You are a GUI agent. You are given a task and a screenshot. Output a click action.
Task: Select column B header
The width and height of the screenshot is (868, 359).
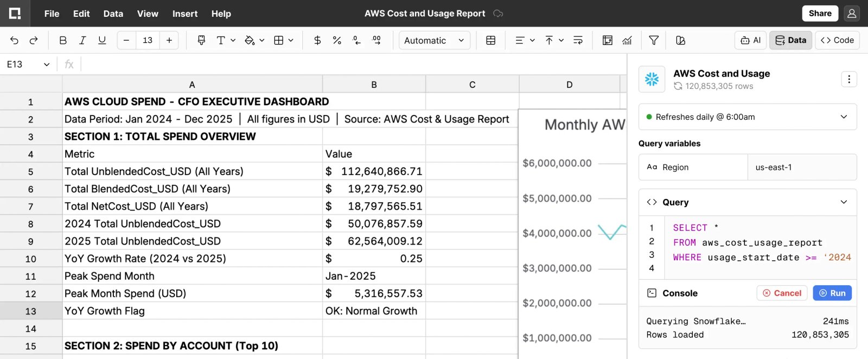(x=374, y=85)
